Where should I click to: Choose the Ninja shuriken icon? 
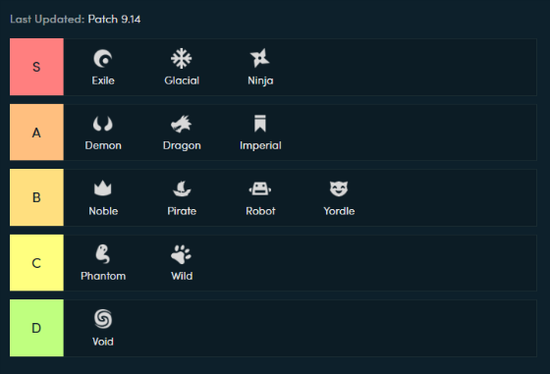260,58
